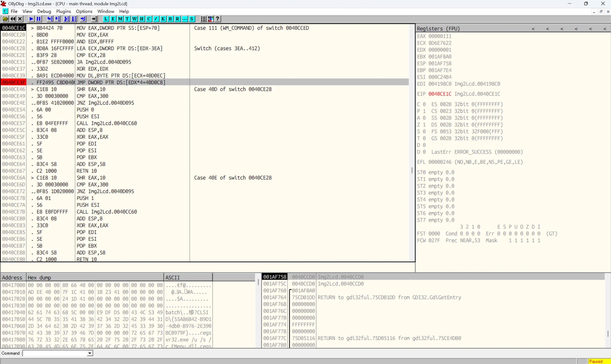Expand the Command dropdown arrow

pos(90,353)
